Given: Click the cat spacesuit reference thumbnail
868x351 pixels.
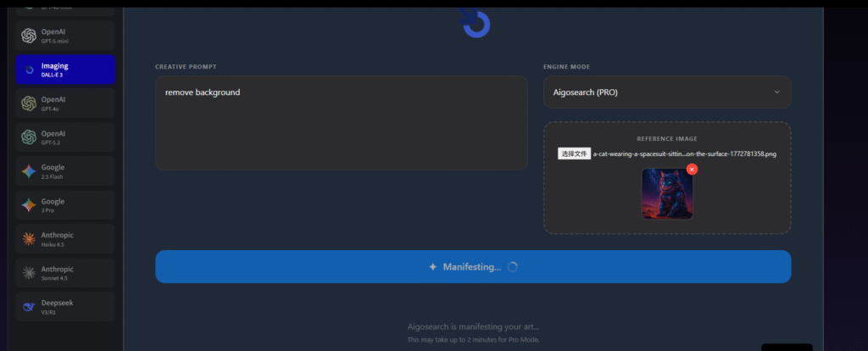Looking at the screenshot, I should click(x=666, y=194).
